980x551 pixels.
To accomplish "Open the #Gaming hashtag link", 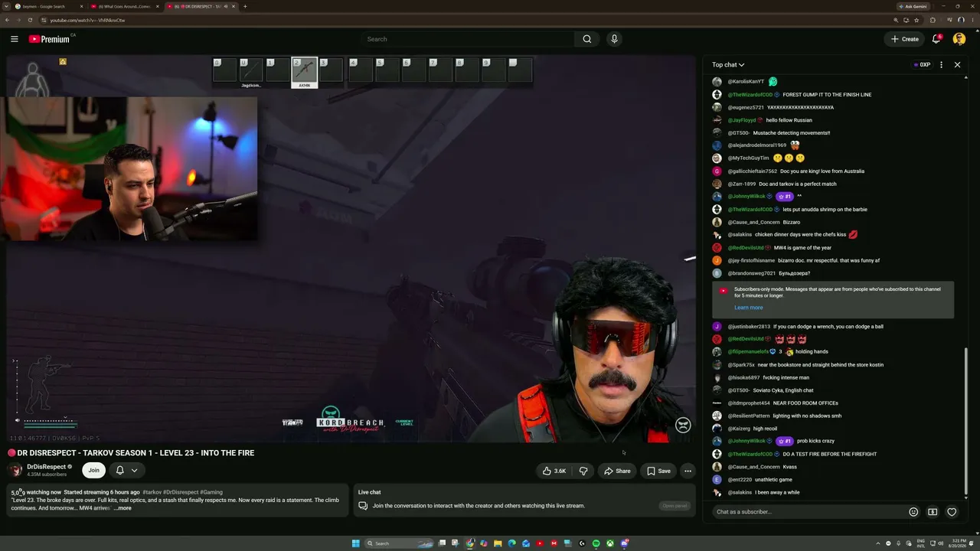I will tap(211, 492).
